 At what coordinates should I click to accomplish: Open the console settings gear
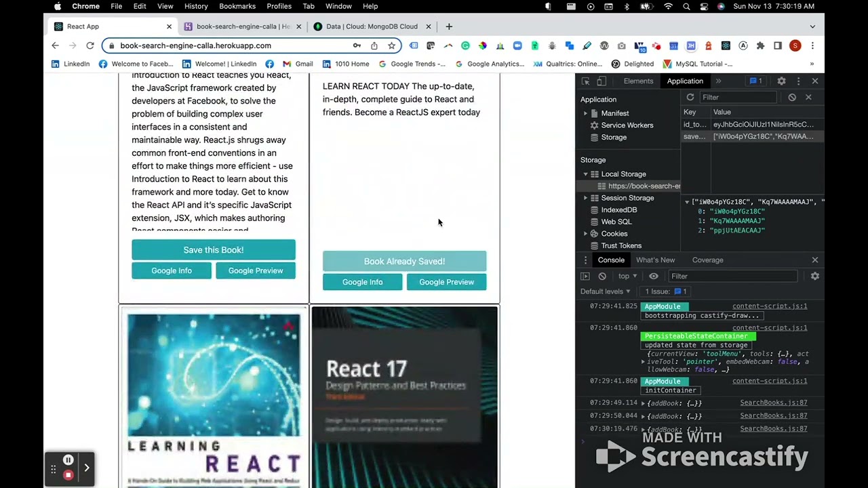click(x=815, y=277)
